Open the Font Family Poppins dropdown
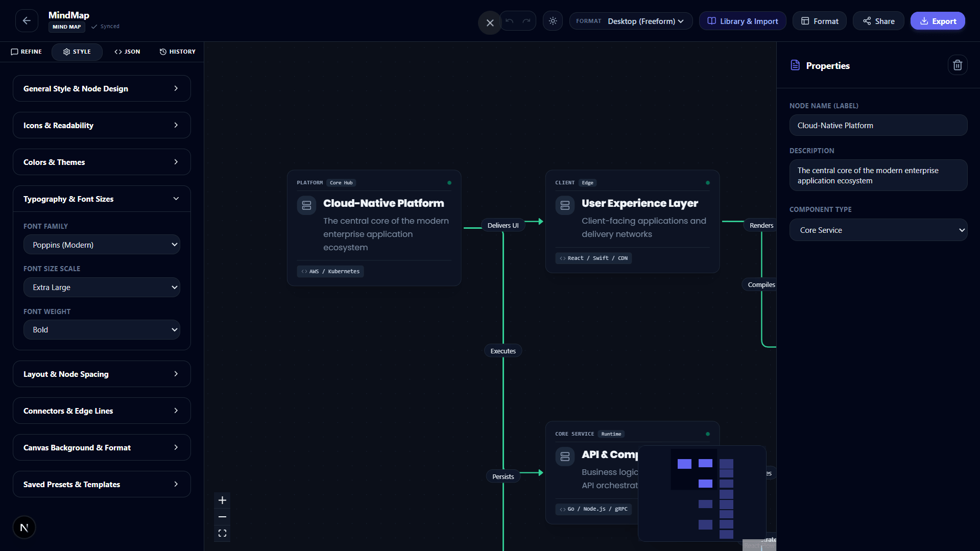 tap(102, 245)
